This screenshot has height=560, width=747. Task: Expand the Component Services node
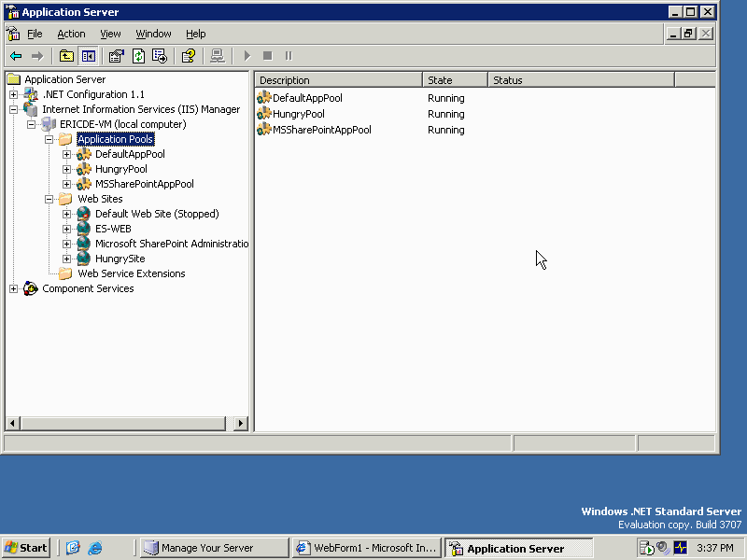pos(15,288)
